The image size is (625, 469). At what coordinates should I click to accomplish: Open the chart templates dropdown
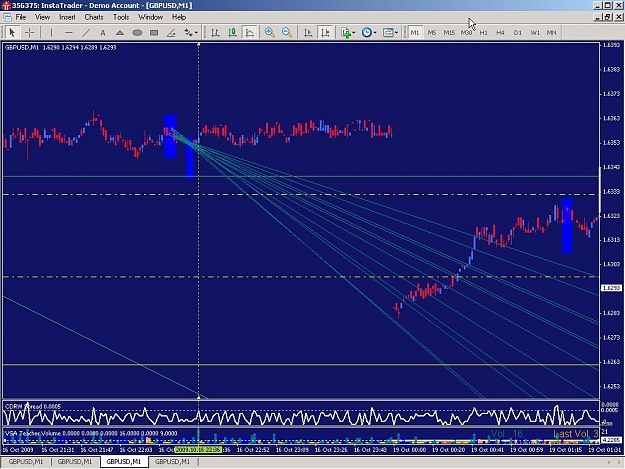390,33
